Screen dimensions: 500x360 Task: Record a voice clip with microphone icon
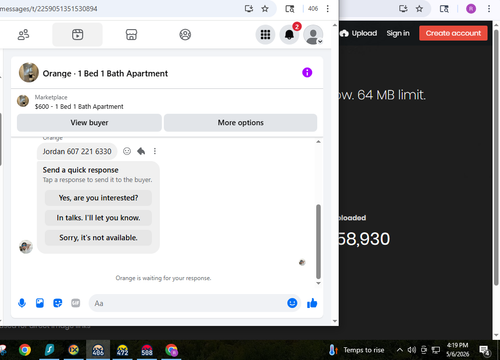(x=22, y=303)
